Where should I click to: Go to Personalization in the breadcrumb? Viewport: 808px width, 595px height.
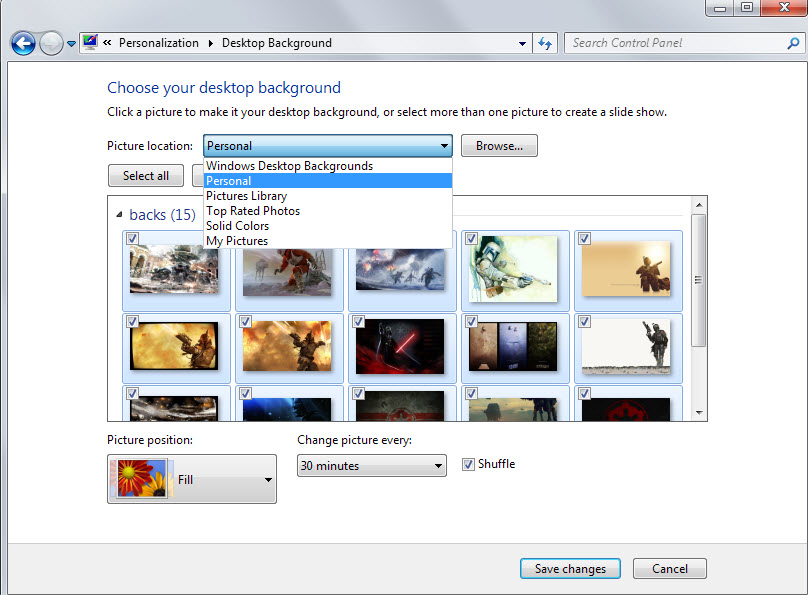pos(159,43)
